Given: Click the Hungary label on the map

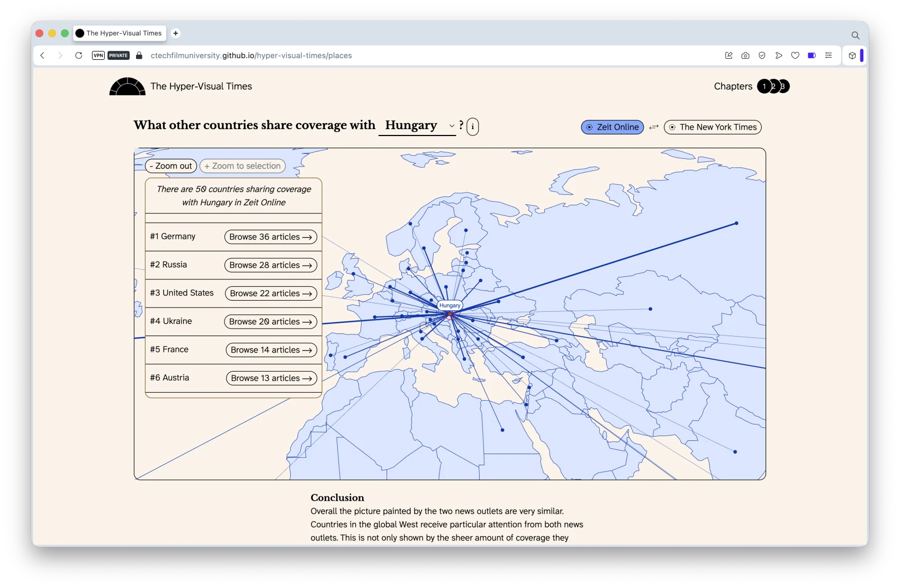Looking at the screenshot, I should (450, 305).
